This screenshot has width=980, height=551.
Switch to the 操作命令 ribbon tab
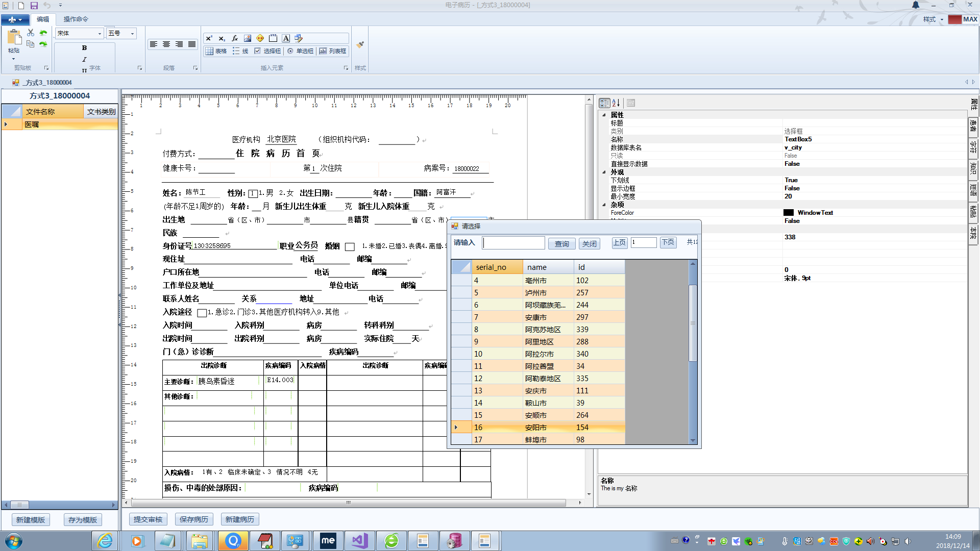point(76,19)
